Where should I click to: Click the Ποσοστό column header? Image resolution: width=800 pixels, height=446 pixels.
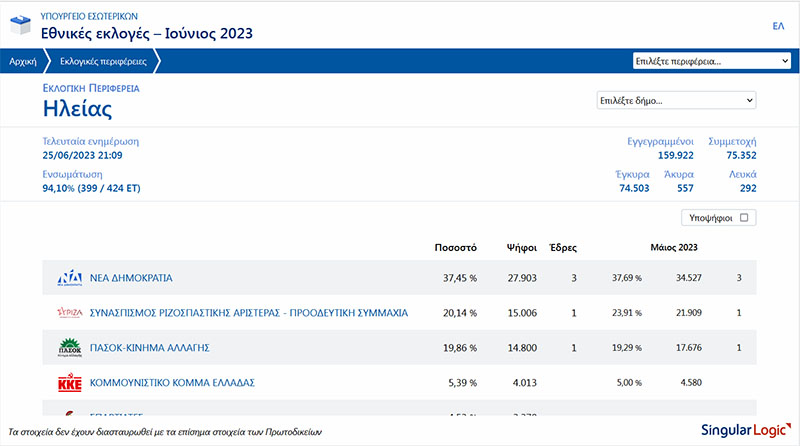click(455, 247)
